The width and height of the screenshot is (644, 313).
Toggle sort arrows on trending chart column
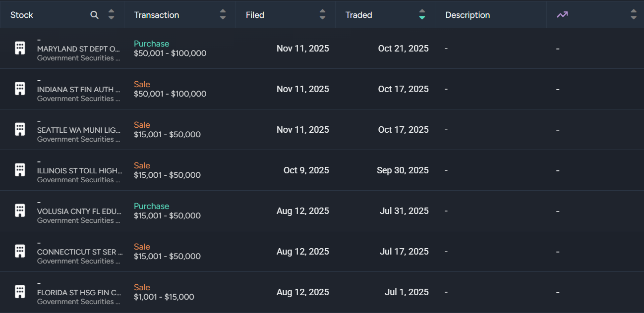633,15
